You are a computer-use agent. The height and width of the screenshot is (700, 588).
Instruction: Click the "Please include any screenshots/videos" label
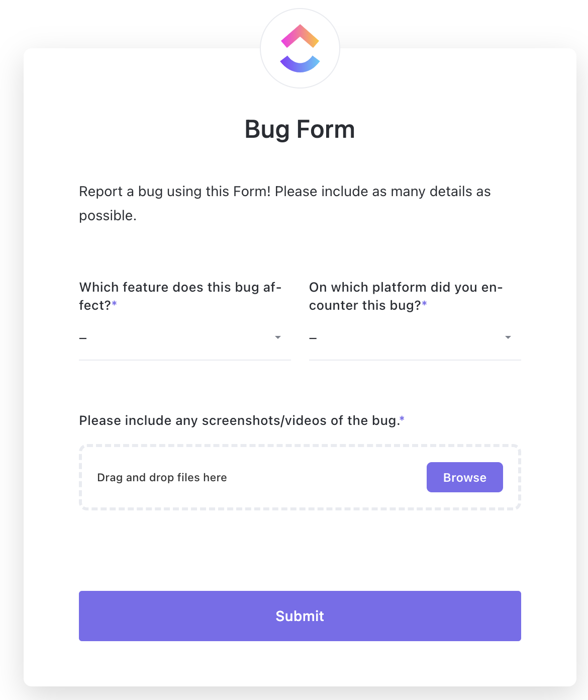[x=239, y=420]
